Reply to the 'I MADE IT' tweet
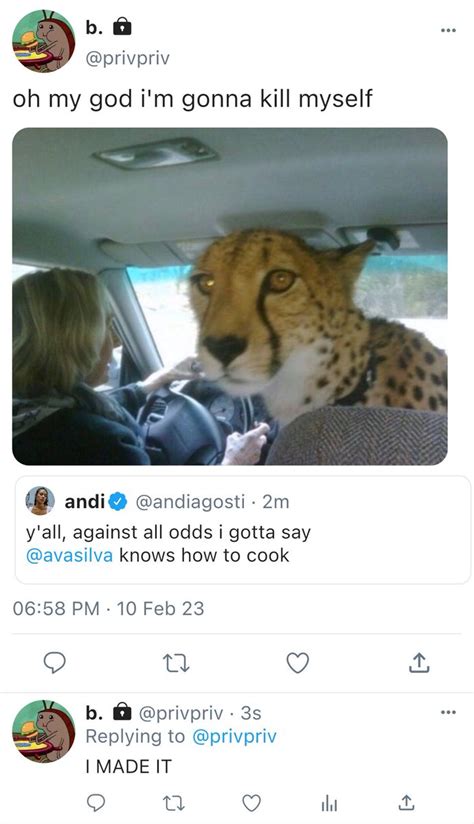Viewport: 474px width, 824px height. pyautogui.click(x=95, y=802)
